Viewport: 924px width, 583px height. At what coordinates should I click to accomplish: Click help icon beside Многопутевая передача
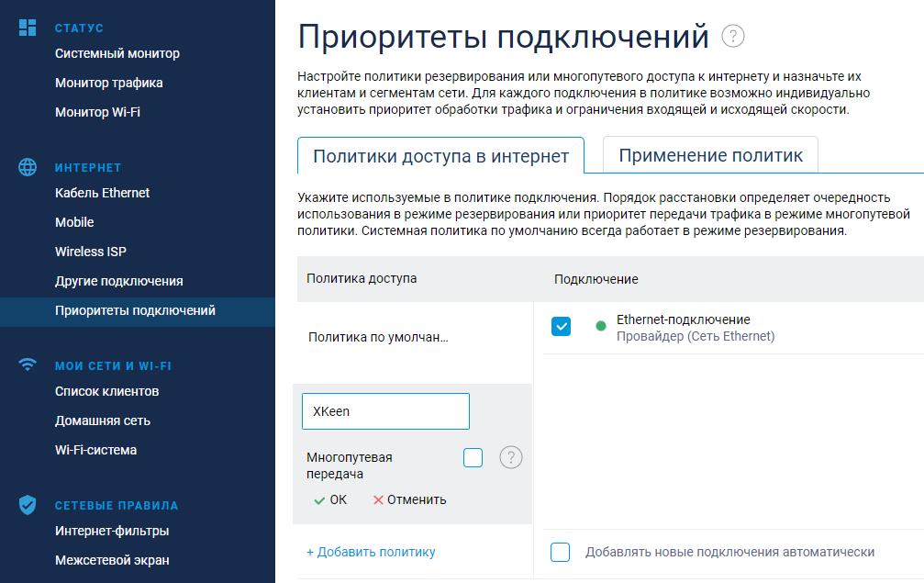pyautogui.click(x=511, y=457)
